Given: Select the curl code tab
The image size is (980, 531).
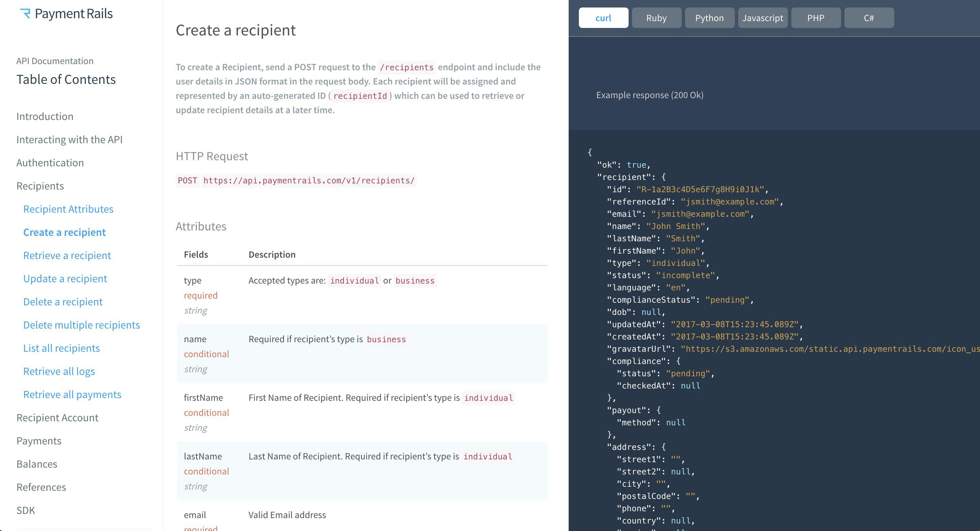Looking at the screenshot, I should pyautogui.click(x=603, y=17).
